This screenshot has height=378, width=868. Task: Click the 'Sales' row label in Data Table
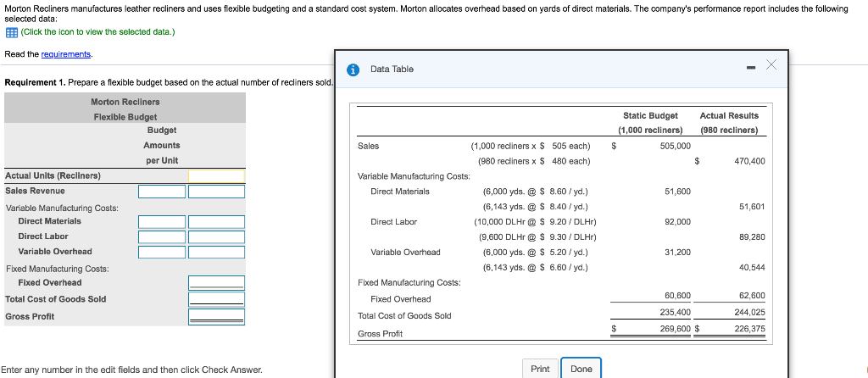point(369,146)
